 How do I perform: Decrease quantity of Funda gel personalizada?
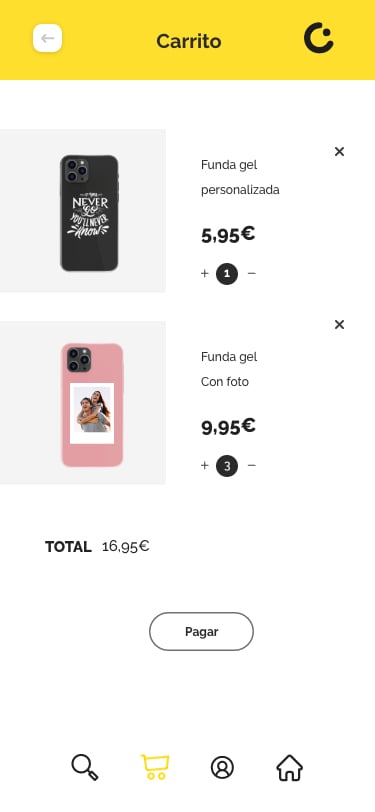[x=252, y=273]
